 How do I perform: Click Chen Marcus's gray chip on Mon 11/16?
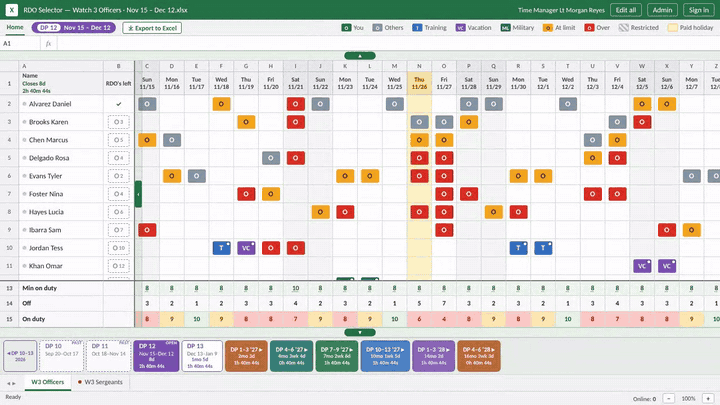click(172, 140)
